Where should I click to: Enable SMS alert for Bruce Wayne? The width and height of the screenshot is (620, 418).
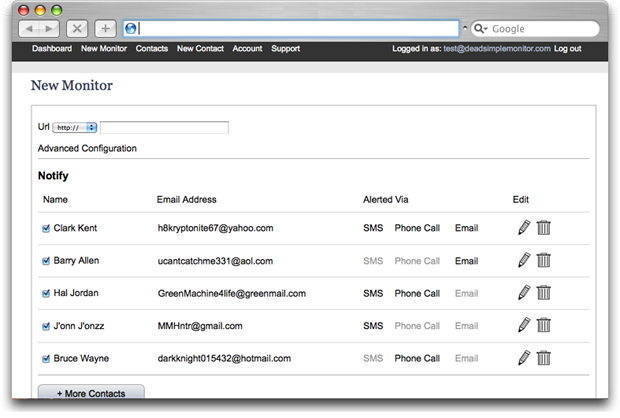pyautogui.click(x=373, y=358)
